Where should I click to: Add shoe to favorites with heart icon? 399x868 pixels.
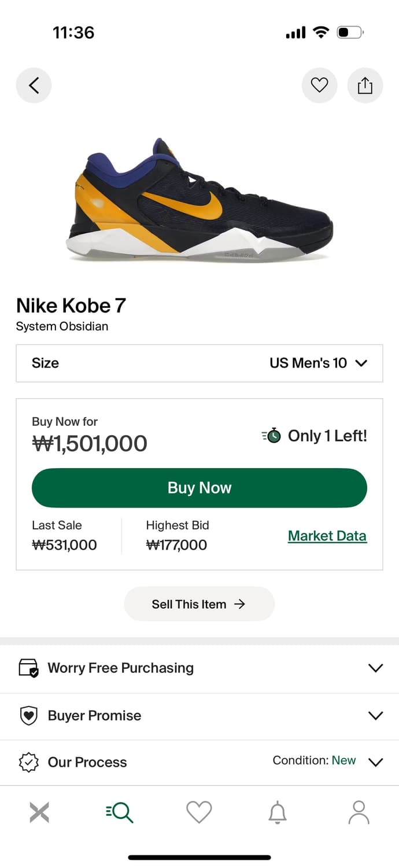pos(319,86)
